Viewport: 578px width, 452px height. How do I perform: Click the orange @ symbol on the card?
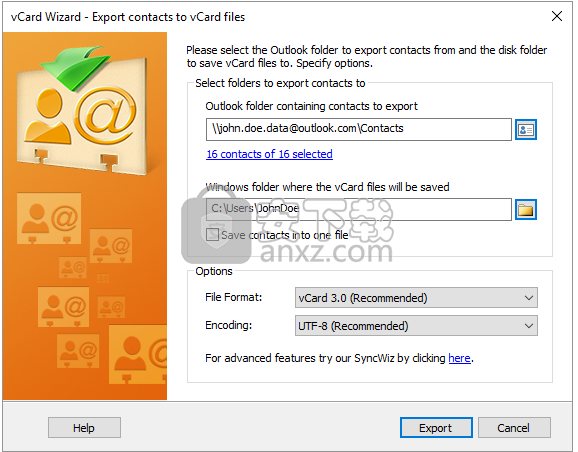(x=105, y=115)
